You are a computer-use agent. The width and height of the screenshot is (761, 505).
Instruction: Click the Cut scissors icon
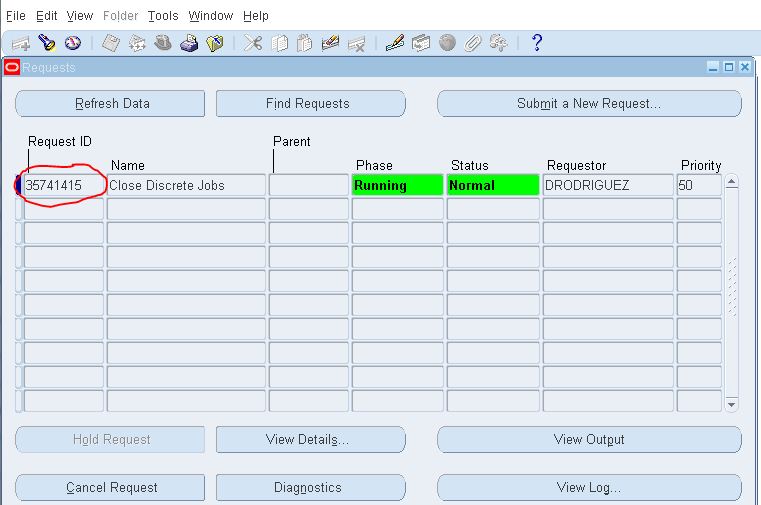(x=253, y=43)
